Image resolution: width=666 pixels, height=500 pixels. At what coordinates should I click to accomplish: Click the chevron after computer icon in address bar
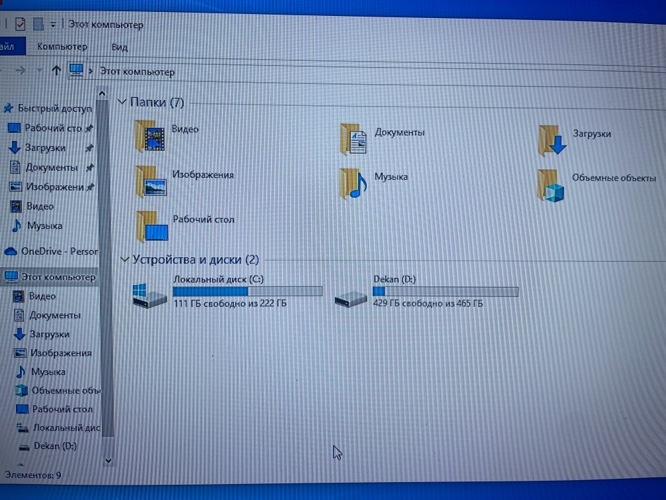pyautogui.click(x=90, y=71)
